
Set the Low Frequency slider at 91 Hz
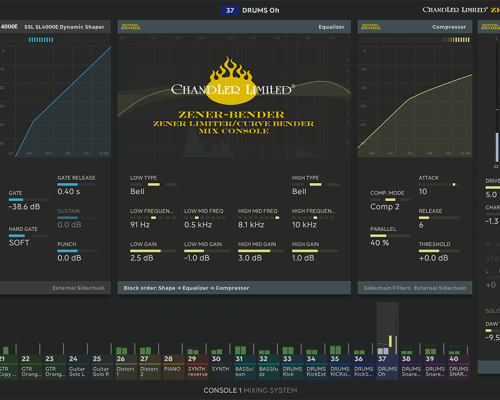153,218
